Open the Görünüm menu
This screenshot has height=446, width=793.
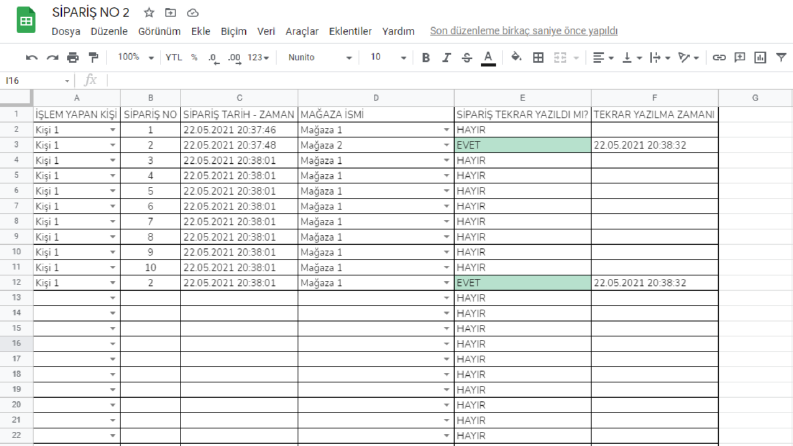159,31
